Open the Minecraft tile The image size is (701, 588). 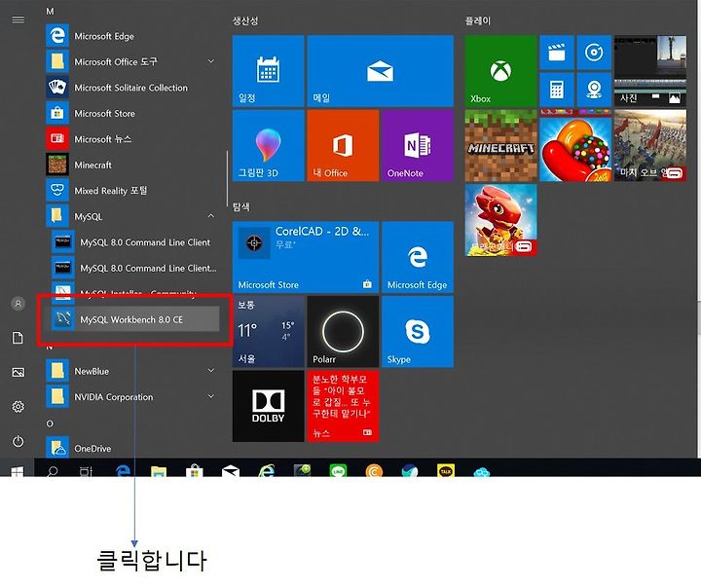coord(500,145)
